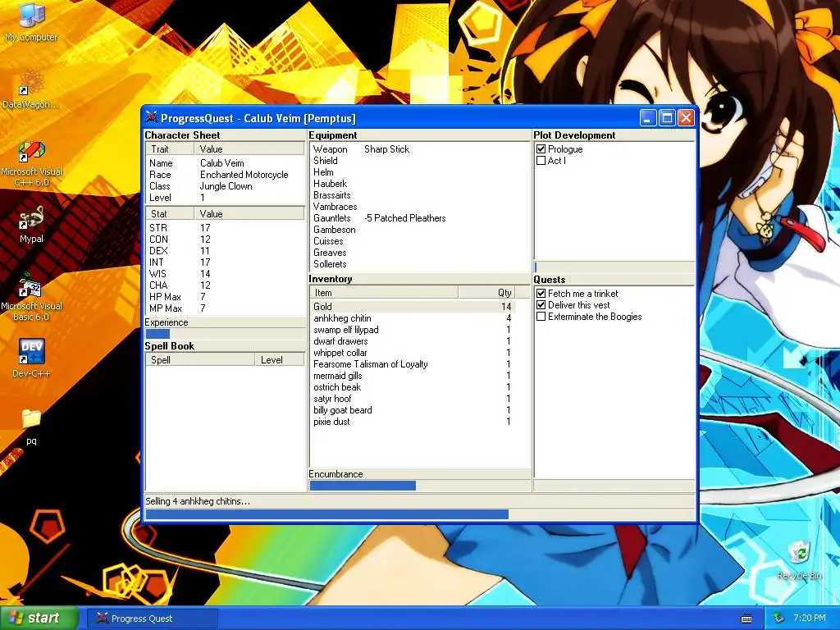The height and width of the screenshot is (630, 840).
Task: Select the ostrich beak item
Action: (413, 387)
